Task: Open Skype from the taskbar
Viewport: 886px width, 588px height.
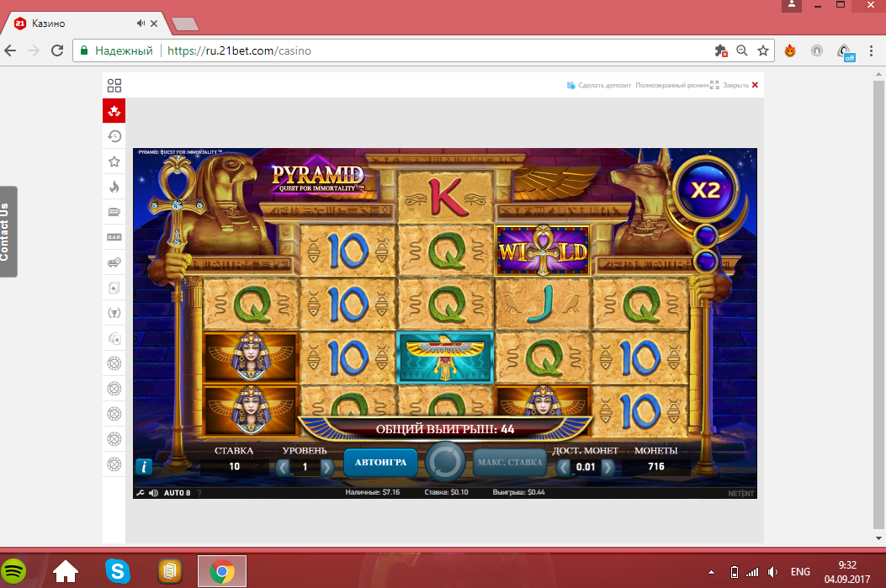Action: coord(118,572)
